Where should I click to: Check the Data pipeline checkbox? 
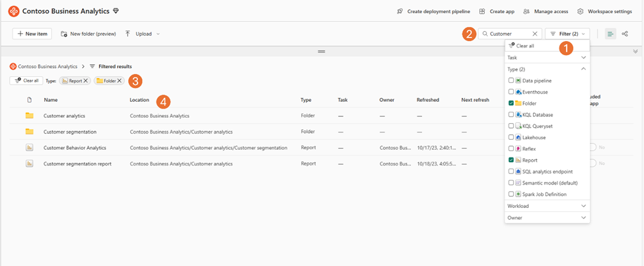pyautogui.click(x=511, y=80)
